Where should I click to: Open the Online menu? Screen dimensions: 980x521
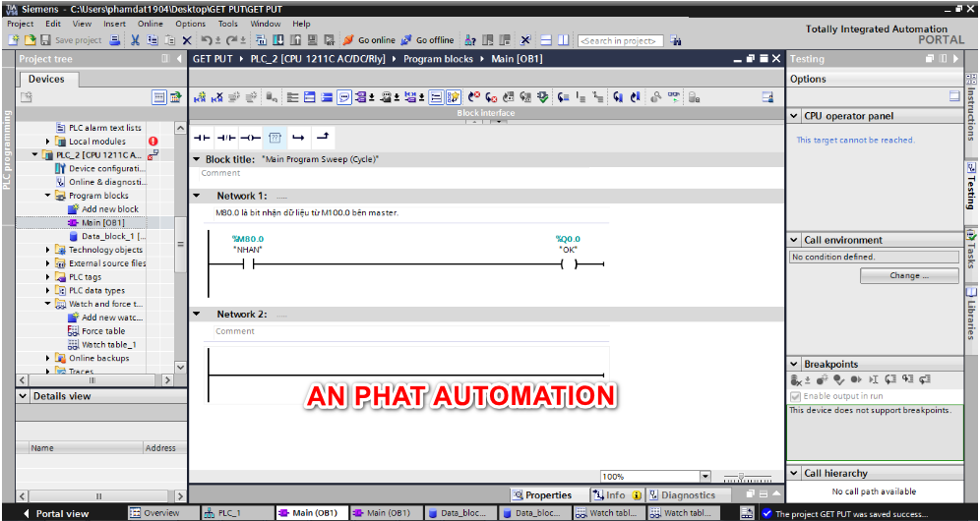click(x=151, y=24)
